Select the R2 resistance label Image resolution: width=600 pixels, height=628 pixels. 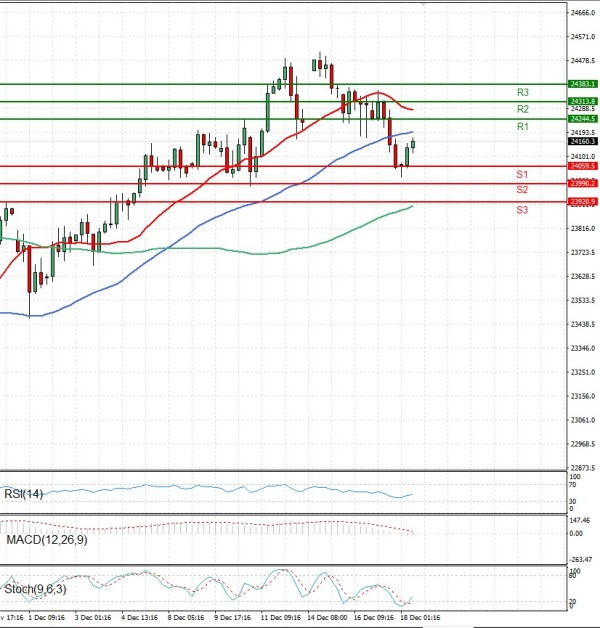click(x=522, y=109)
